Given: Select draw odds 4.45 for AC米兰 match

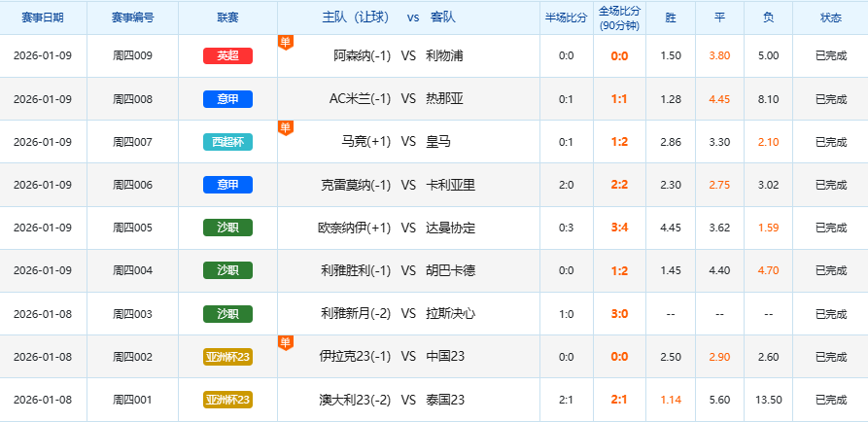Looking at the screenshot, I should [x=719, y=99].
